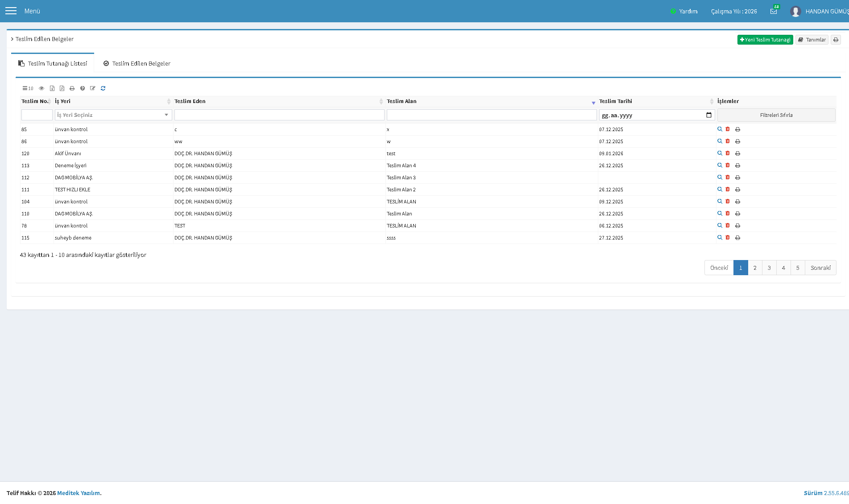Create Yeni Teslim Tutanağı
The width and height of the screenshot is (849, 504).
coord(765,40)
